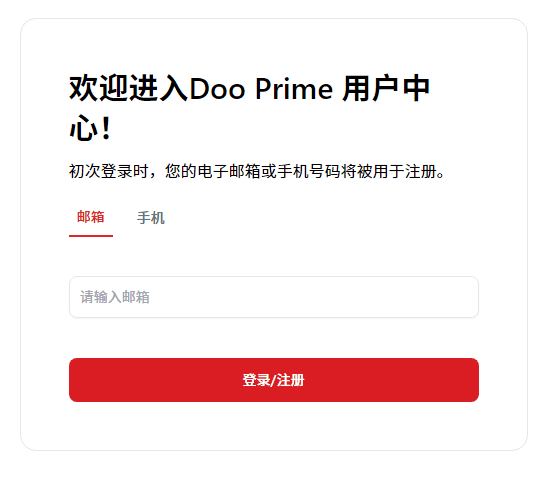551x479 pixels.
Task: Choose phone login via 手机
Action: [151, 218]
